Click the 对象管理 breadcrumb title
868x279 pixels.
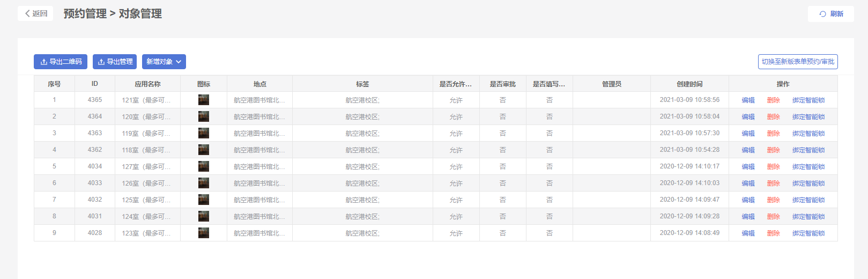pyautogui.click(x=140, y=14)
